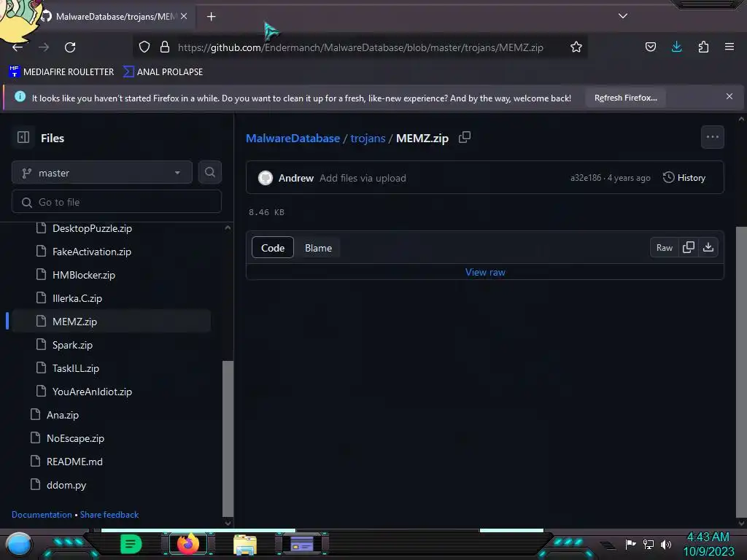The width and height of the screenshot is (747, 560).
Task: Select MEMZ.zip in the file tree
Action: point(112,322)
